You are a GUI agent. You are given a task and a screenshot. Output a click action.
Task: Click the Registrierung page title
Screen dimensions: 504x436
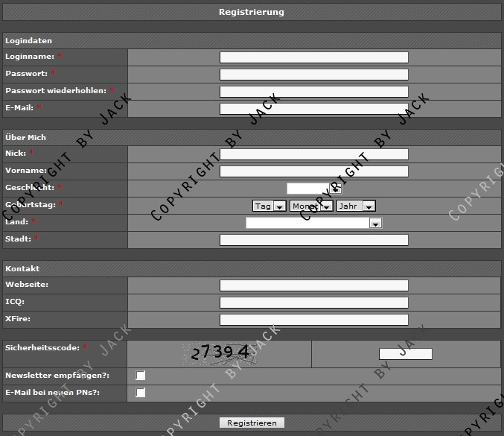252,12
